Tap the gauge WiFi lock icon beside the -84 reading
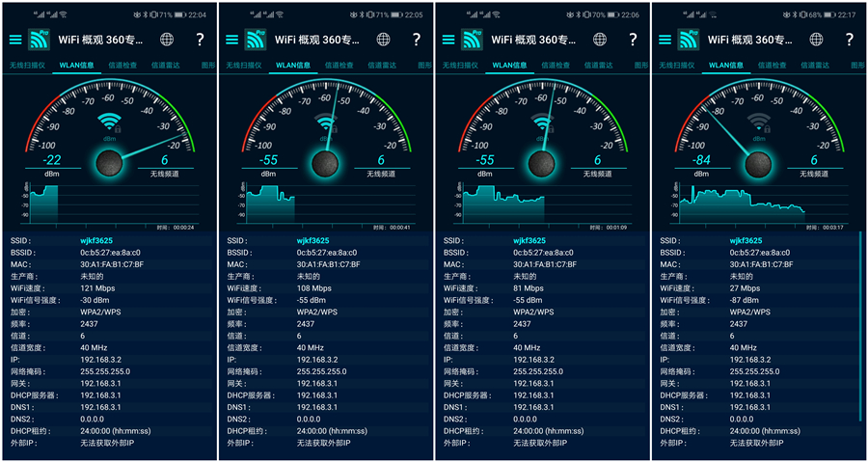The height and width of the screenshot is (462, 868). click(759, 122)
